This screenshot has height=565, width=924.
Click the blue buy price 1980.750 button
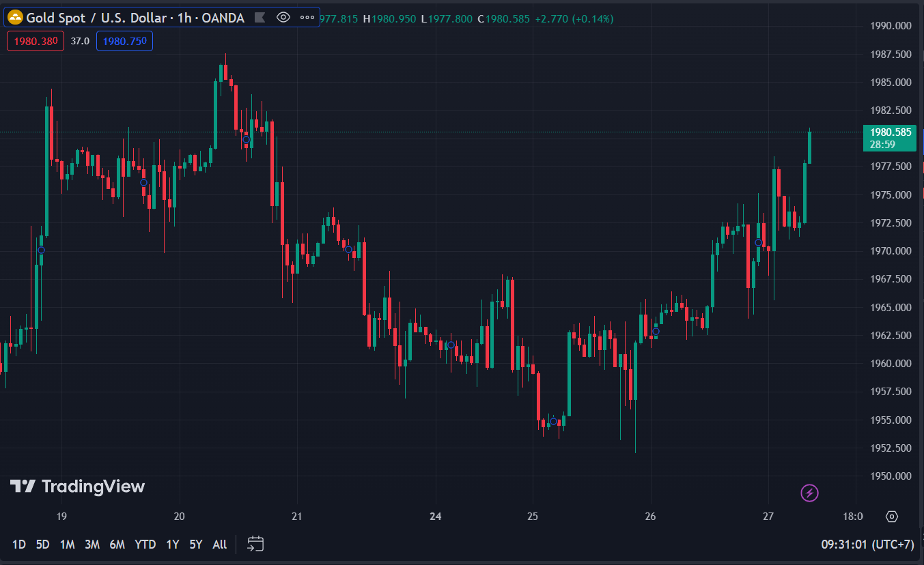click(124, 41)
